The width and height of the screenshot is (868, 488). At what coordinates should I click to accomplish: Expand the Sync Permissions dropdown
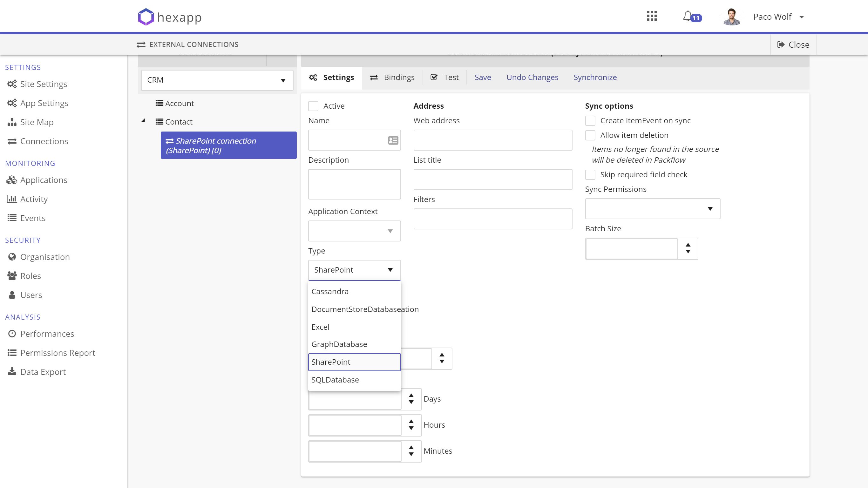pyautogui.click(x=652, y=209)
